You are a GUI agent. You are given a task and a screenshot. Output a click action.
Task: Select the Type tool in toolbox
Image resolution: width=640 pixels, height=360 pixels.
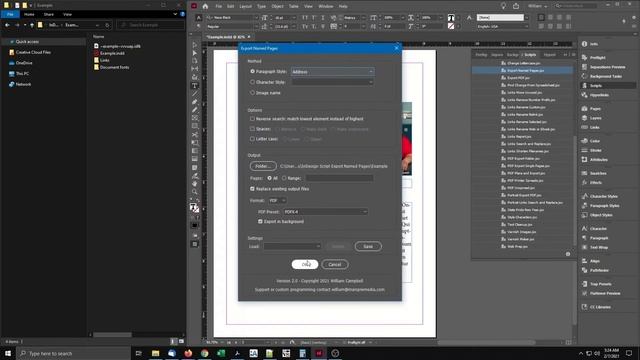195,86
